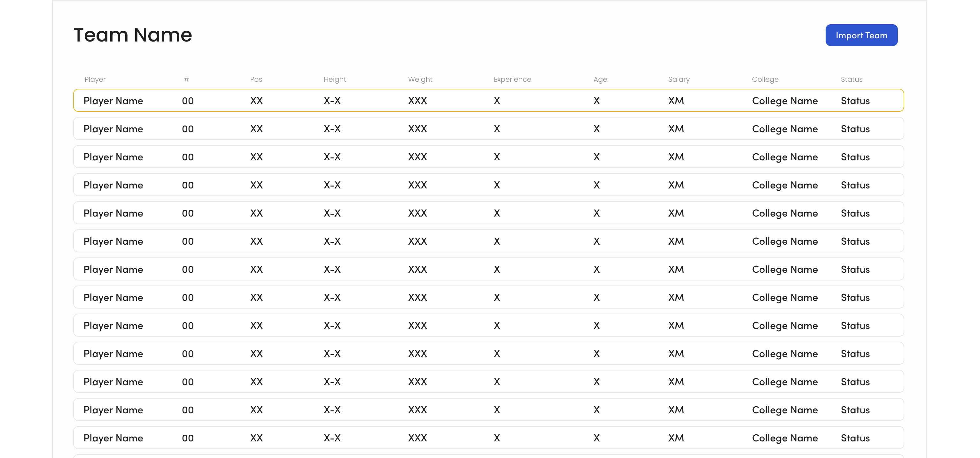Click the Status column header
The width and height of the screenshot is (980, 458).
(x=852, y=80)
